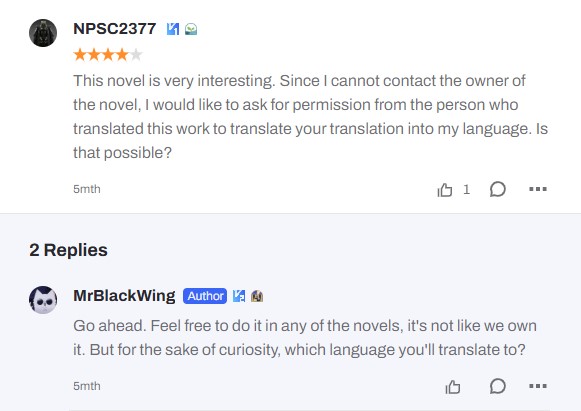Visit NPSC2377 username profile link
581x411 pixels.
(115, 29)
